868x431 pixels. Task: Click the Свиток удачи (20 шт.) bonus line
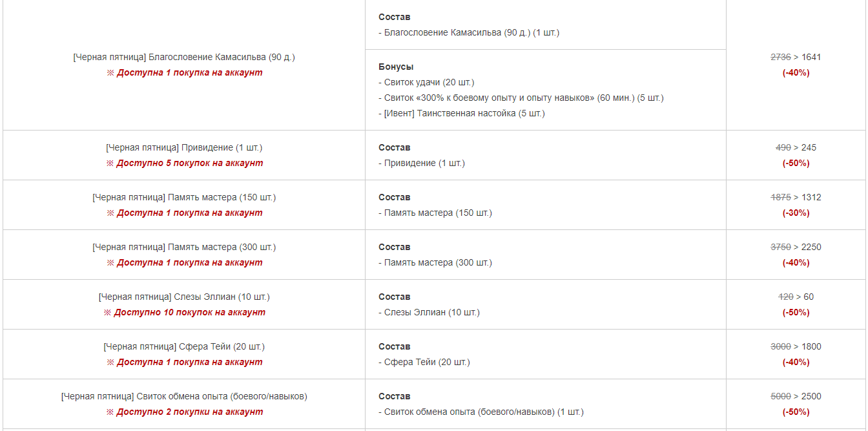(426, 82)
